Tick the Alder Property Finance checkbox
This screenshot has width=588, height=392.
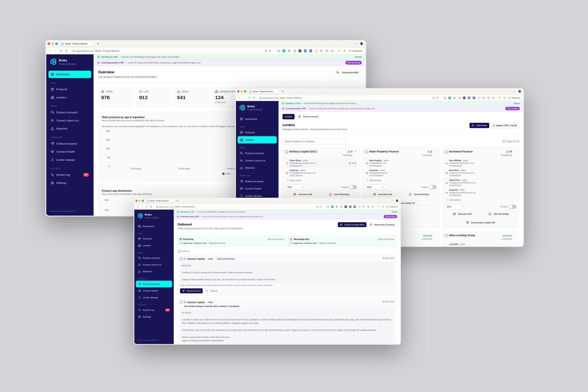pyautogui.click(x=366, y=152)
